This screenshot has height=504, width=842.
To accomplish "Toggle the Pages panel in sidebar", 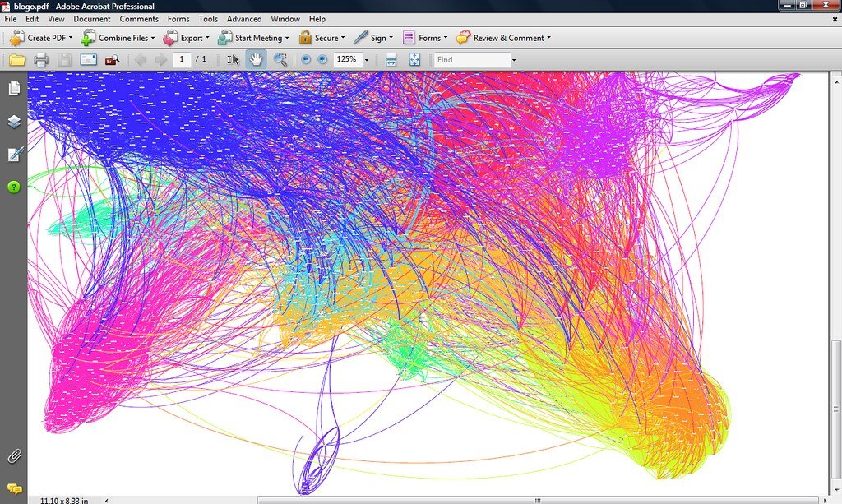I will pyautogui.click(x=14, y=89).
